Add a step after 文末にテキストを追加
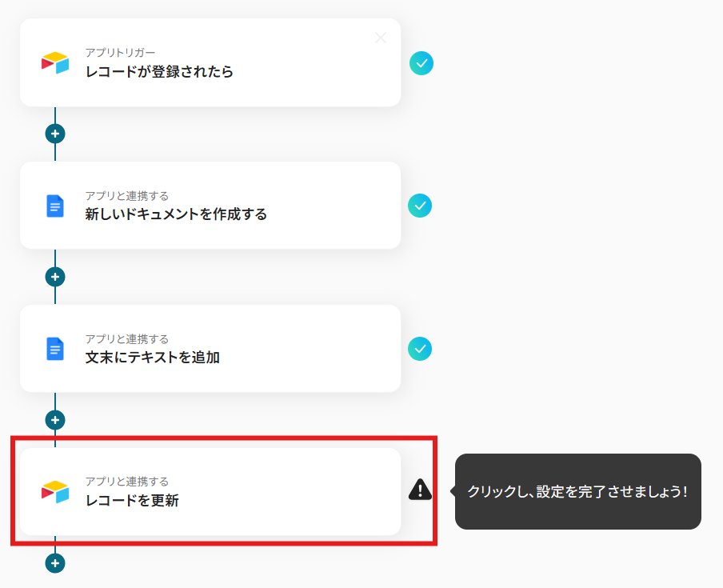723x588 pixels. pyautogui.click(x=55, y=420)
